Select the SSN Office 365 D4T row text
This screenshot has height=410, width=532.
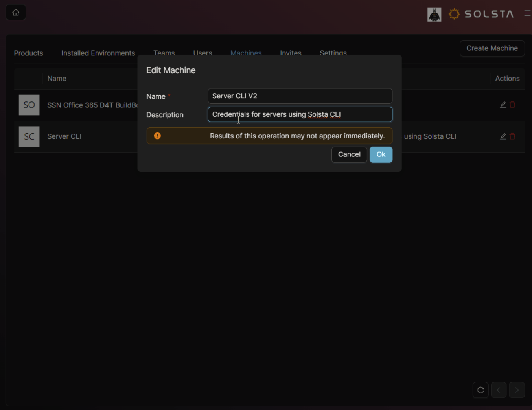[x=92, y=105]
